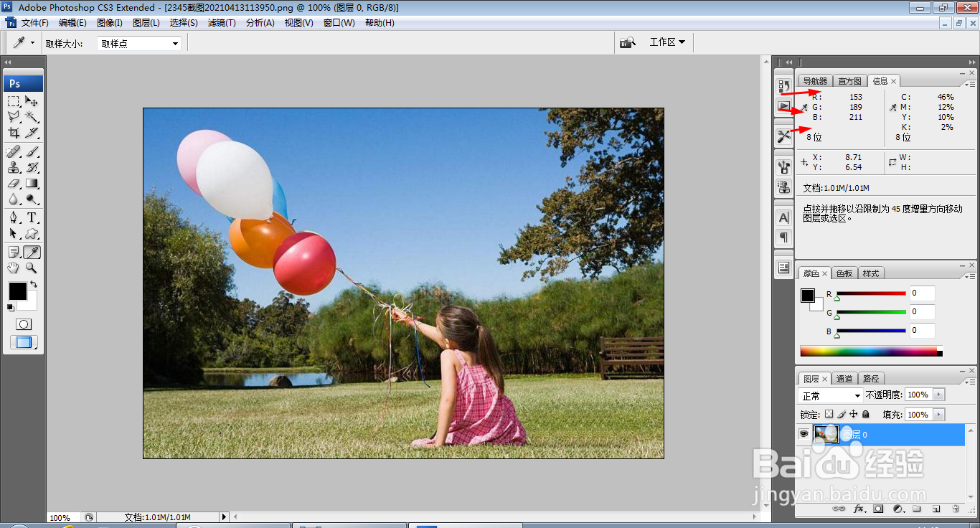This screenshot has height=528, width=980.
Task: Click Create new layer button
Action: 936,509
